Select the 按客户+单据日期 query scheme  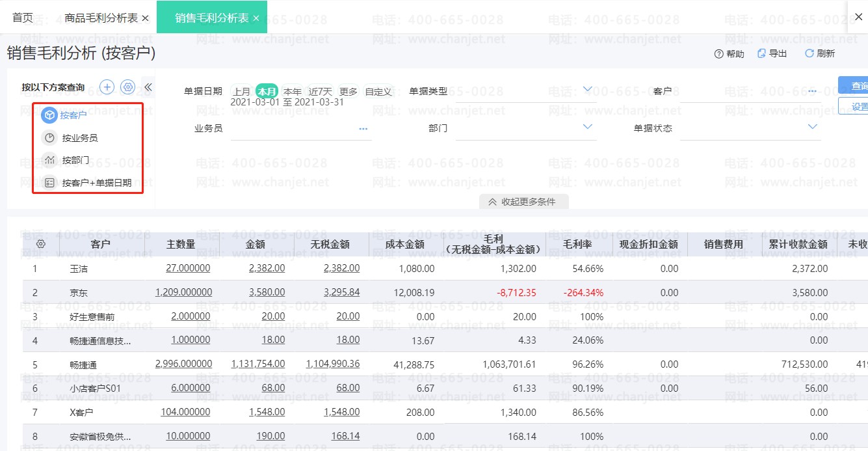click(97, 183)
